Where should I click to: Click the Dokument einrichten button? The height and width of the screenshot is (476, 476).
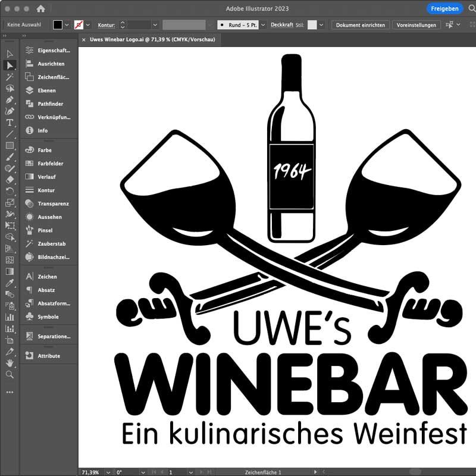(361, 25)
